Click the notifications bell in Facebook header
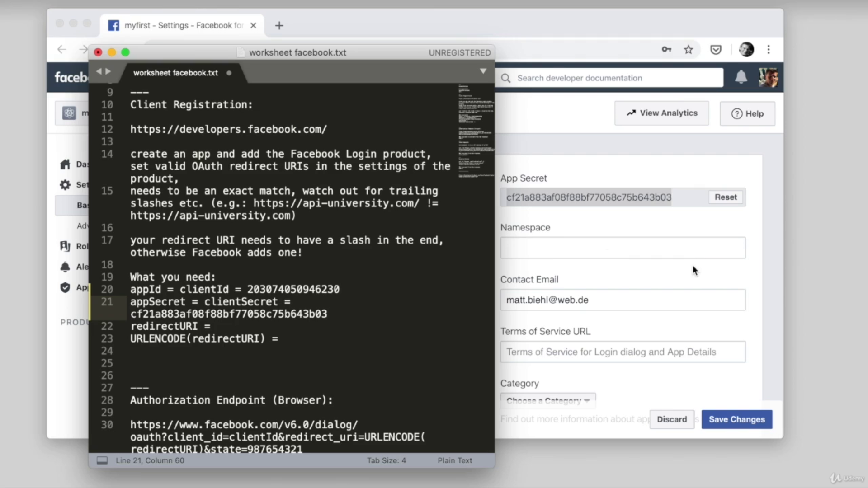868x488 pixels. tap(741, 77)
